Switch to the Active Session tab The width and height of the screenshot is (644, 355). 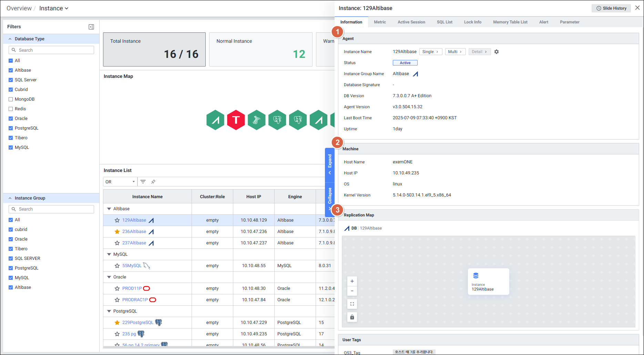411,22
